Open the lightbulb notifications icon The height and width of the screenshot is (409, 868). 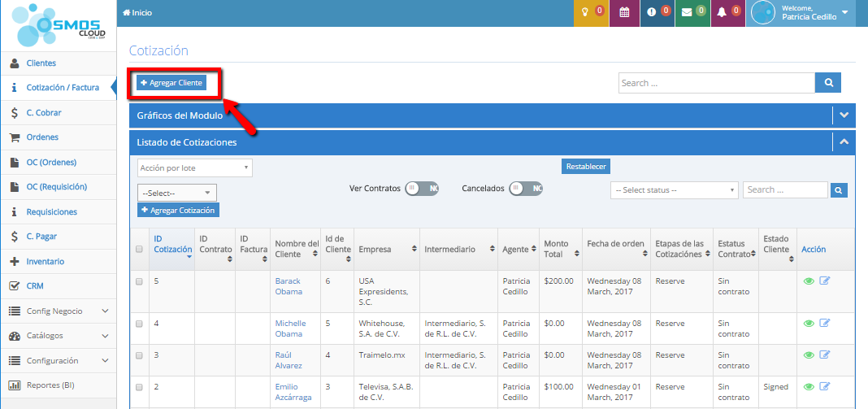(584, 12)
